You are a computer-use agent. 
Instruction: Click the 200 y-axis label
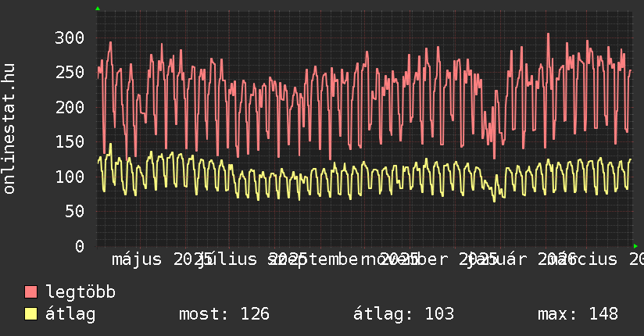click(x=70, y=107)
